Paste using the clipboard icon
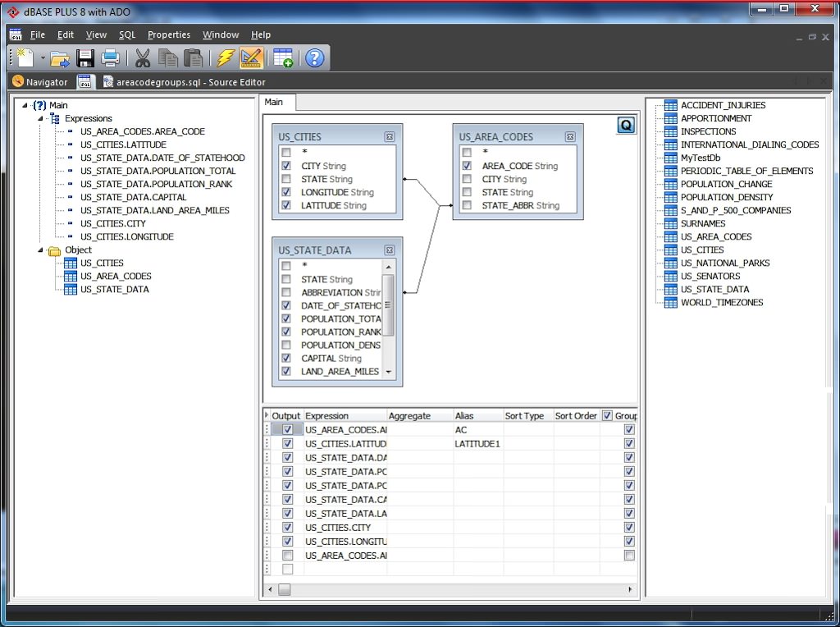Image resolution: width=840 pixels, height=627 pixels. tap(193, 58)
